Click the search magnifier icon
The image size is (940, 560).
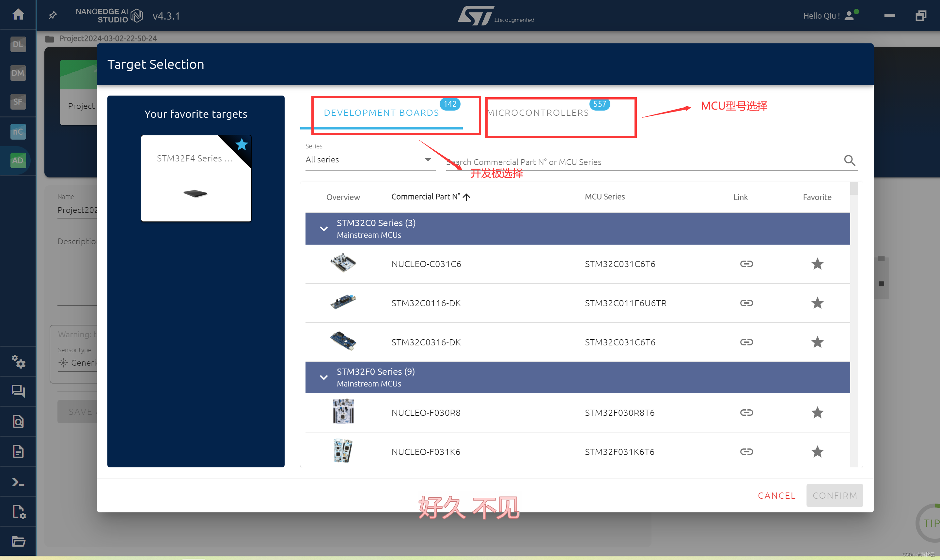click(849, 161)
